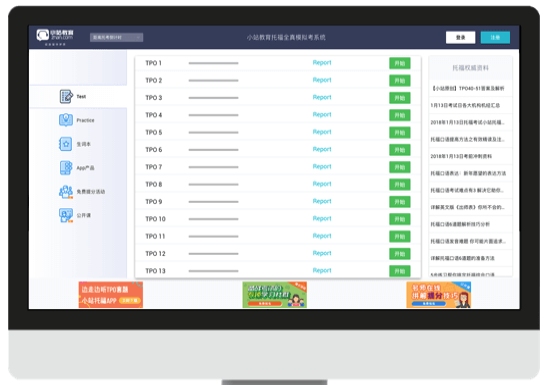Viewport: 549px width, 385px height.
Task: Start TPO 12 with its green button
Action: point(400,254)
